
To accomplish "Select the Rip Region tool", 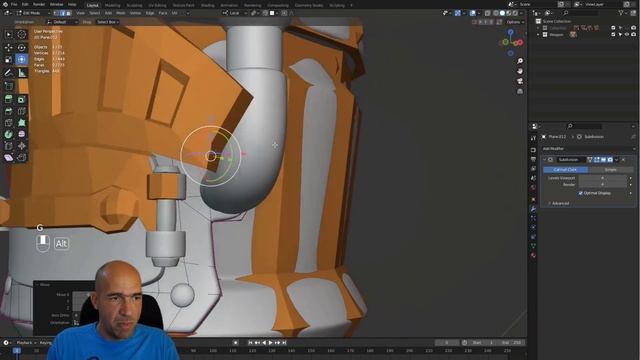I will click(x=22, y=158).
